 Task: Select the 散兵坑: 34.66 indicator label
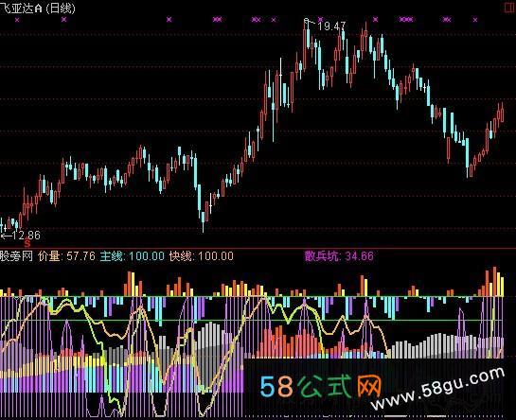(x=339, y=255)
